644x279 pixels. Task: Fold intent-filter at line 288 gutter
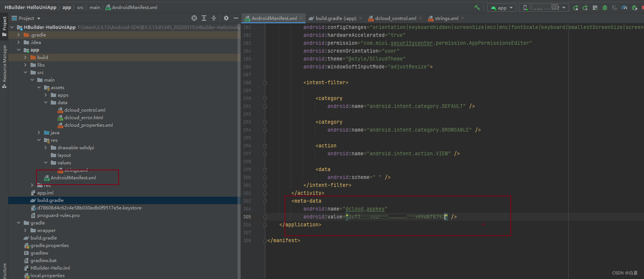[x=265, y=82]
